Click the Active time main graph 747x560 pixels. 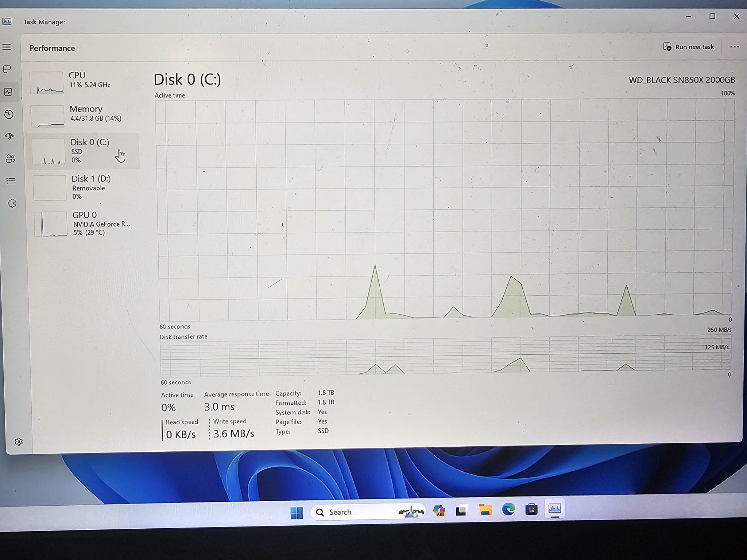click(x=445, y=210)
